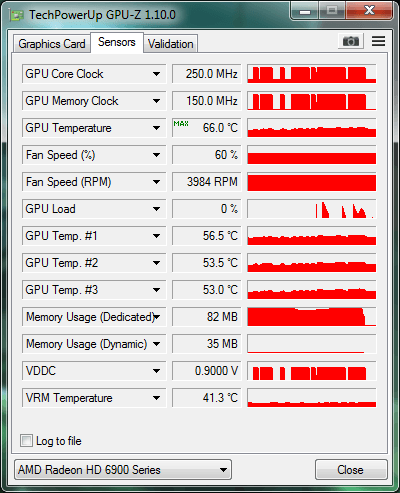Open the GPU Core Clock dropdown arrow

point(156,74)
